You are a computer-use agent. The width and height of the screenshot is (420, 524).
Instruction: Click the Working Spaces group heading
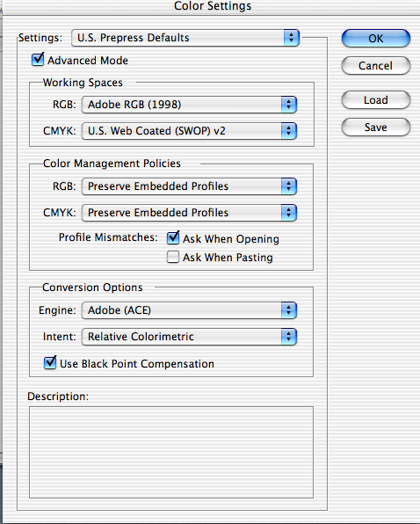point(83,83)
